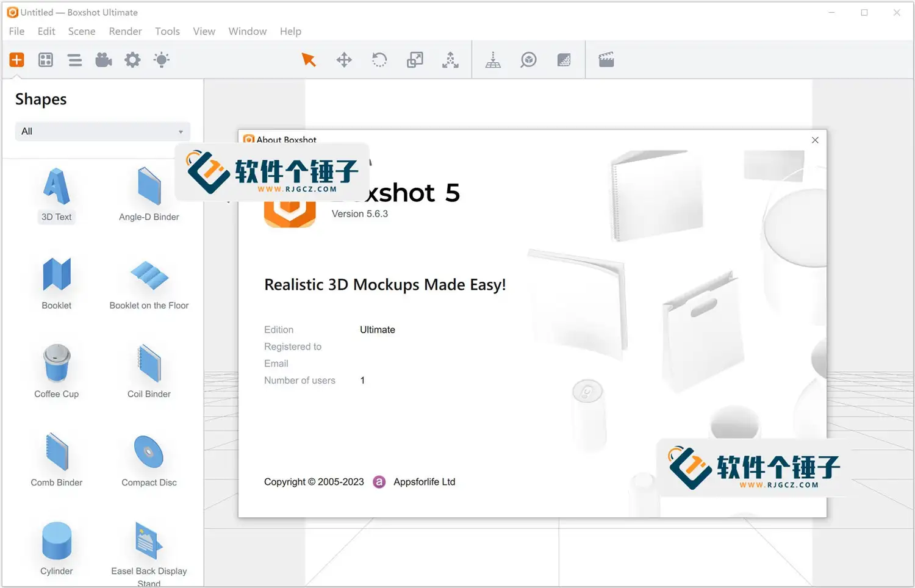
Task: Add the Coffee Cup shape
Action: (x=57, y=372)
